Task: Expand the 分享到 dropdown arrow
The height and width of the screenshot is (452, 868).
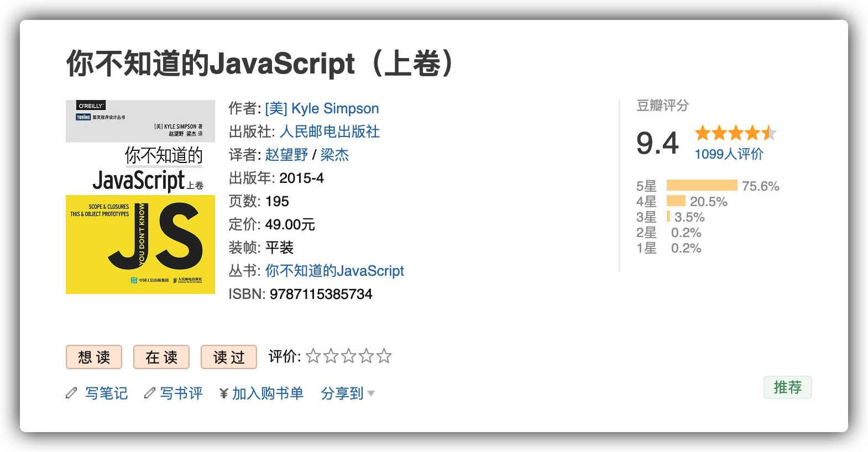Action: click(x=371, y=393)
